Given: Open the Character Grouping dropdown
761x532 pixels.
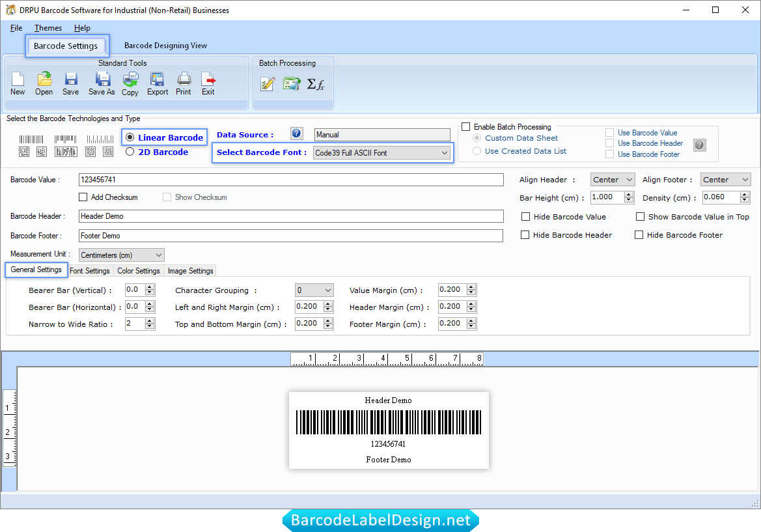Looking at the screenshot, I should click(x=314, y=290).
